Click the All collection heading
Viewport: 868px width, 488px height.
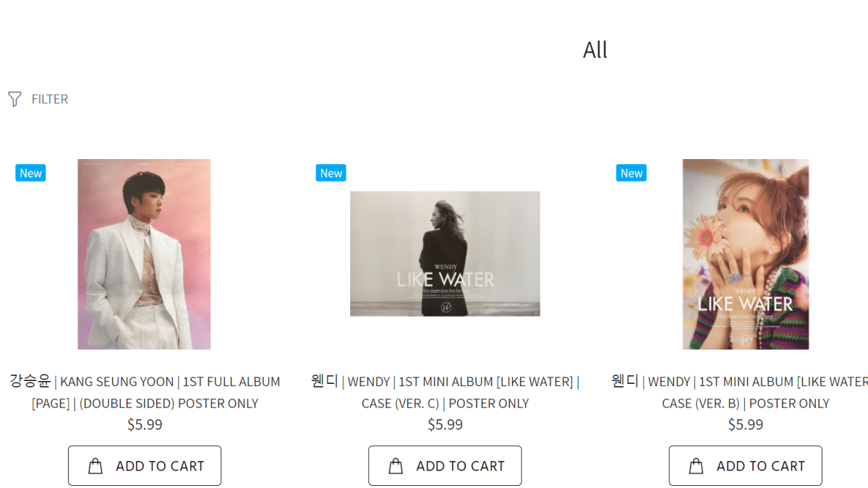[x=595, y=50]
